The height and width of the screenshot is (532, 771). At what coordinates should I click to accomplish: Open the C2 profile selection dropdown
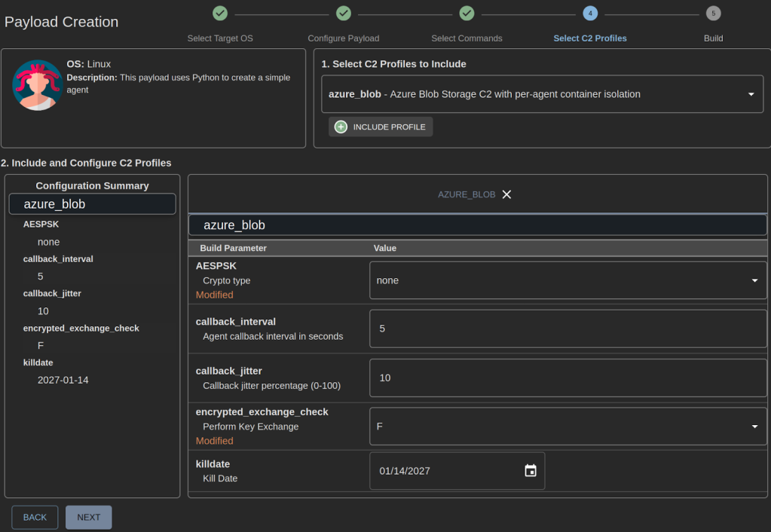coord(542,94)
